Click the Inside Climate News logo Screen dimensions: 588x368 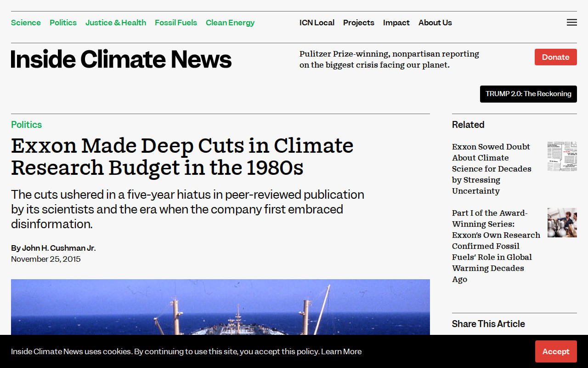point(121,59)
